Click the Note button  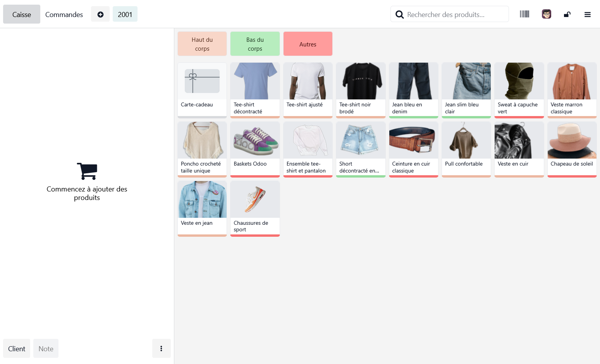coord(46,348)
